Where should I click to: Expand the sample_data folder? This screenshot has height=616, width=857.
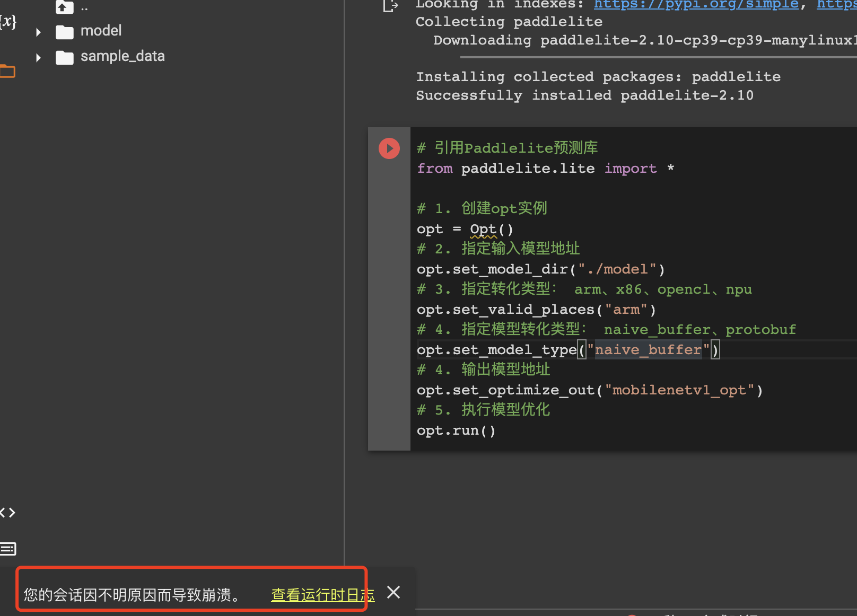pyautogui.click(x=38, y=57)
